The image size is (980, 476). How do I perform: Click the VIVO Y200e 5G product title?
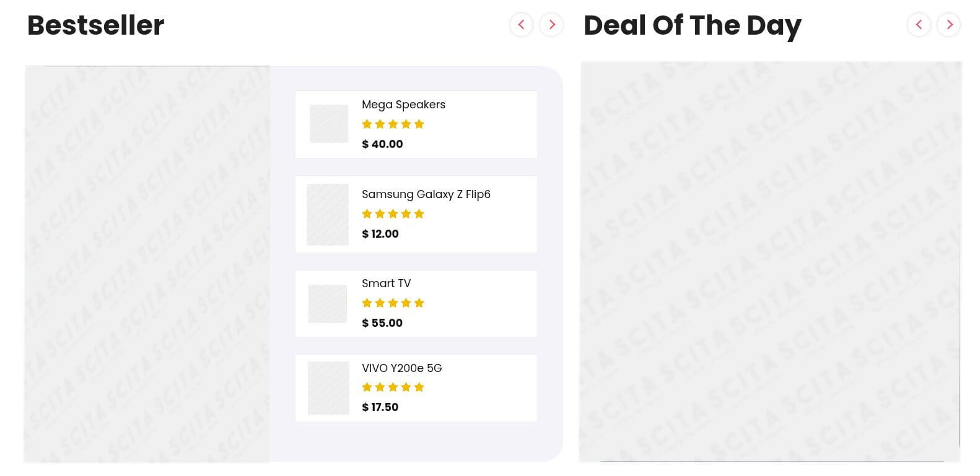click(x=401, y=368)
